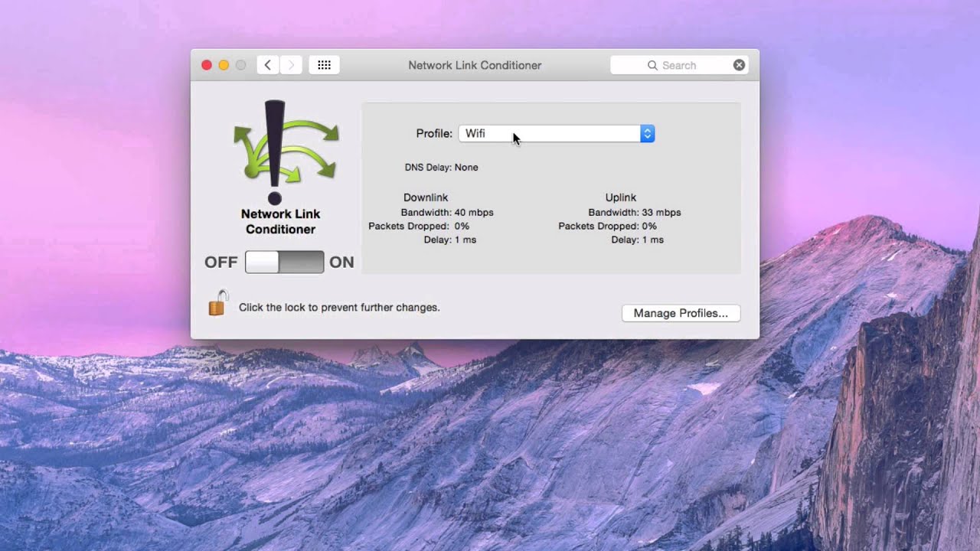Click 'Bandwidth: 40 mbps' downlink value
This screenshot has height=551, width=980.
click(x=447, y=212)
